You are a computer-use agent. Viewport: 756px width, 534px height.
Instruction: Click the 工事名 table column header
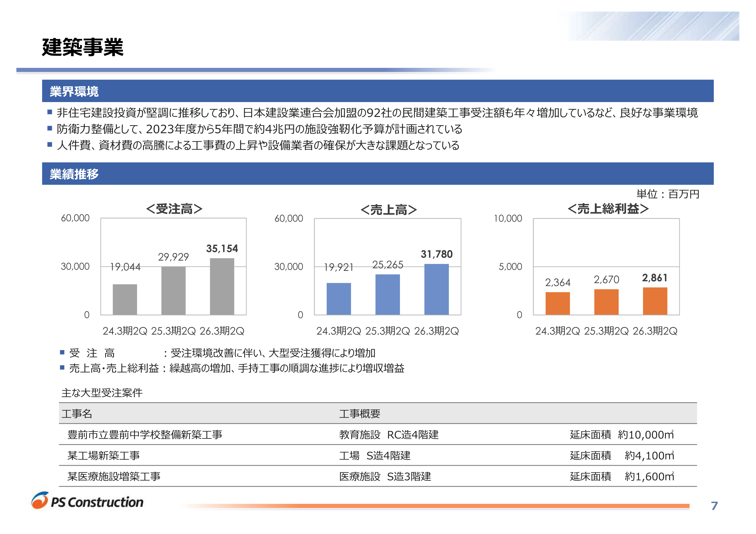point(77,414)
